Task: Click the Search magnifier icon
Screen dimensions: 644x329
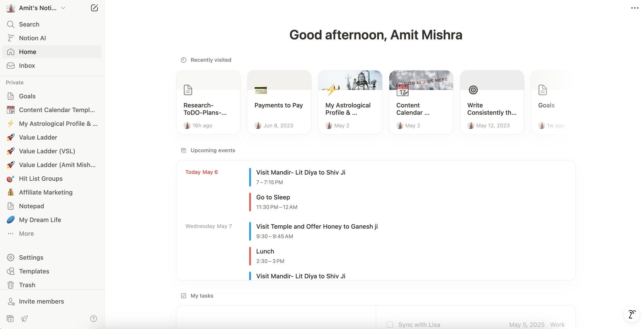Action: (x=11, y=24)
